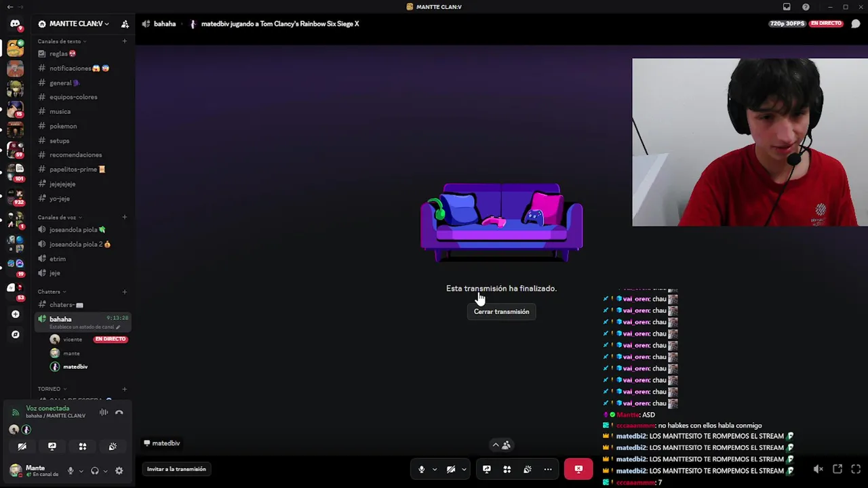Toggle participants list arrow button
The width and height of the screenshot is (868, 488).
[501, 445]
